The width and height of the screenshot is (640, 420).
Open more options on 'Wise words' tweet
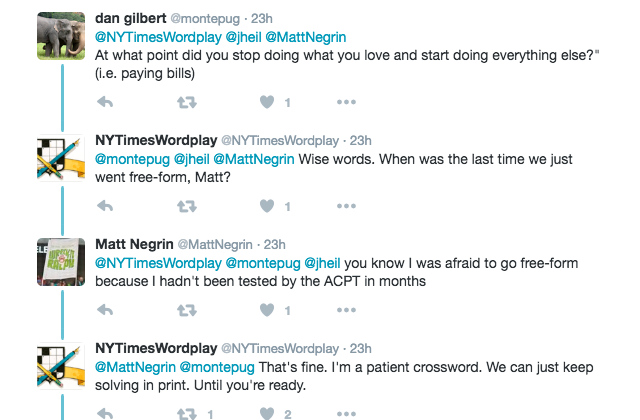click(x=346, y=206)
